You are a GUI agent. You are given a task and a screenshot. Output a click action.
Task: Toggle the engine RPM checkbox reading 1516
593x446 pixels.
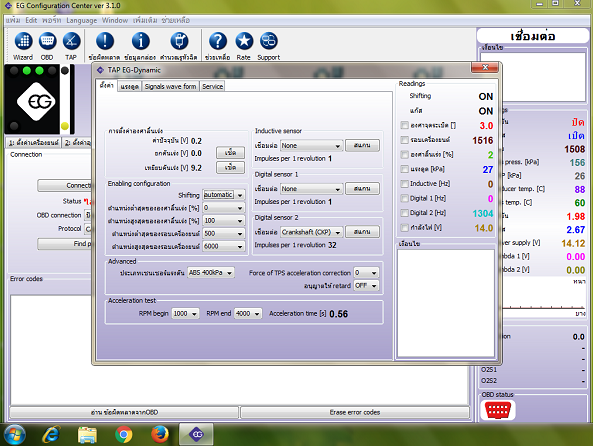point(405,140)
